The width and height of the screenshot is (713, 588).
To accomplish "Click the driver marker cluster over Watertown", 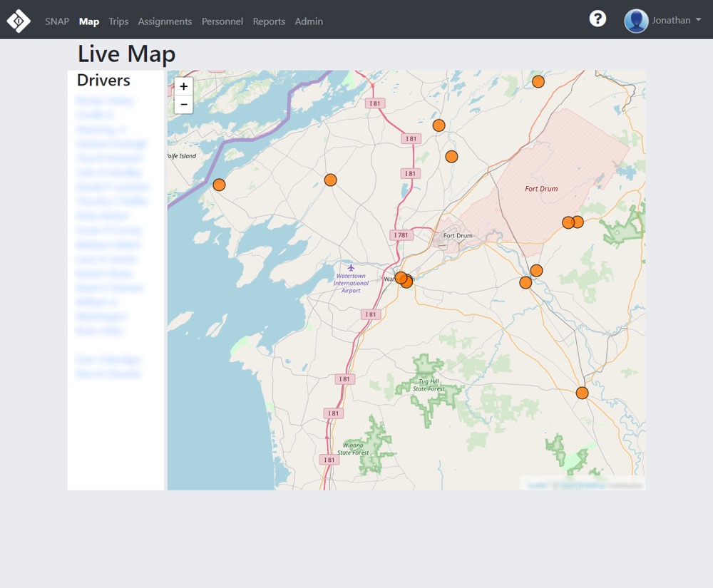I will pyautogui.click(x=404, y=279).
